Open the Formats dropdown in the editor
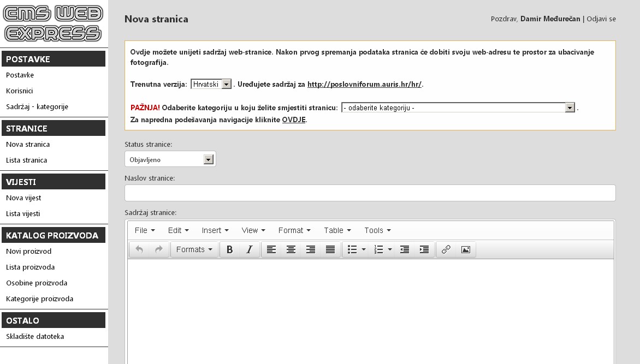 [194, 249]
